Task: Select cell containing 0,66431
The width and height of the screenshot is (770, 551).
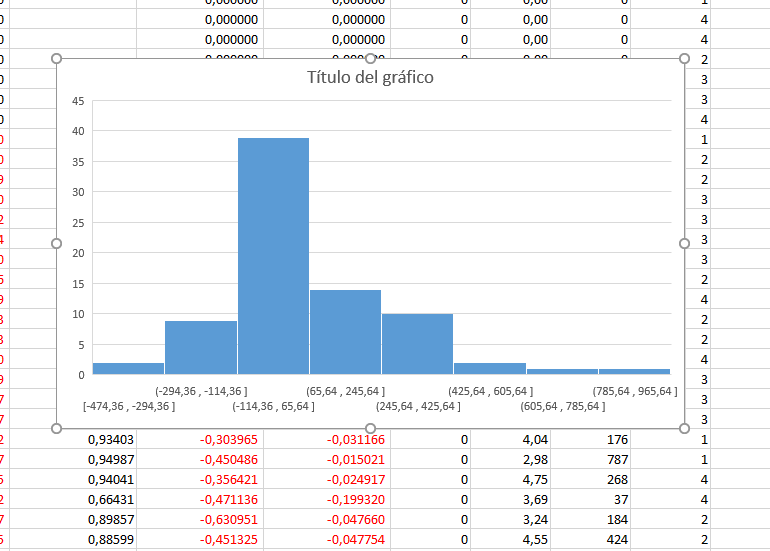Action: click(73, 499)
